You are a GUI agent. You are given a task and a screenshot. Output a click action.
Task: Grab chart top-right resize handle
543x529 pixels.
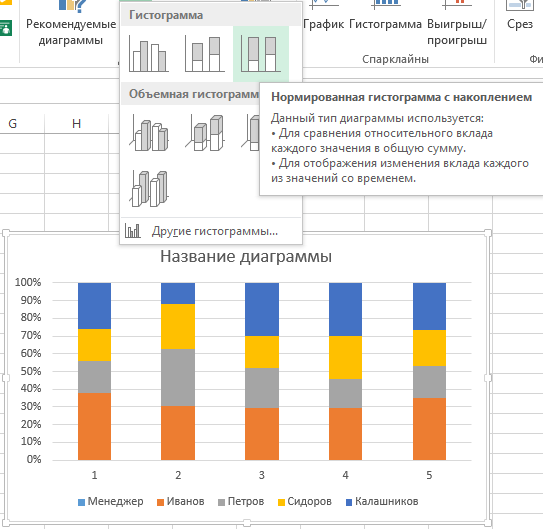tap(488, 233)
